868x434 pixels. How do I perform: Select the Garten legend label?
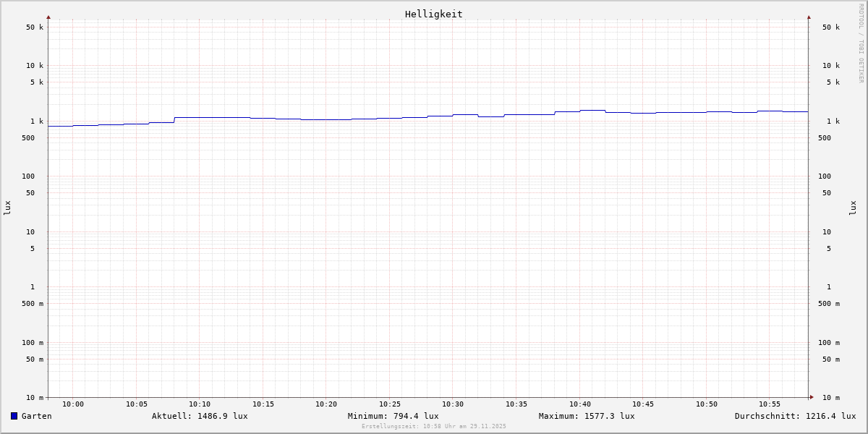tap(36, 416)
